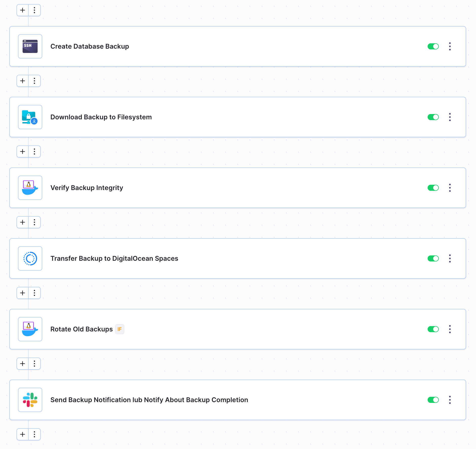Toggle off the Rotate Old Backups node
The height and width of the screenshot is (449, 476).
[x=433, y=329]
